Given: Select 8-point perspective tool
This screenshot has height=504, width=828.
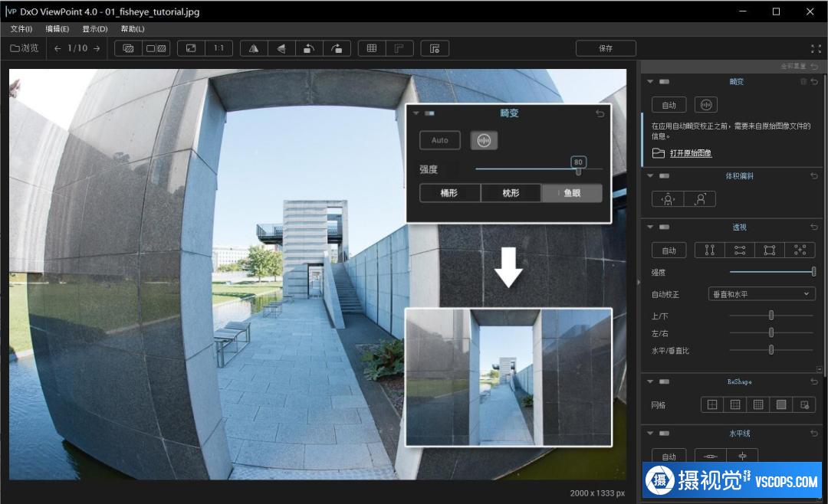Looking at the screenshot, I should [x=800, y=250].
